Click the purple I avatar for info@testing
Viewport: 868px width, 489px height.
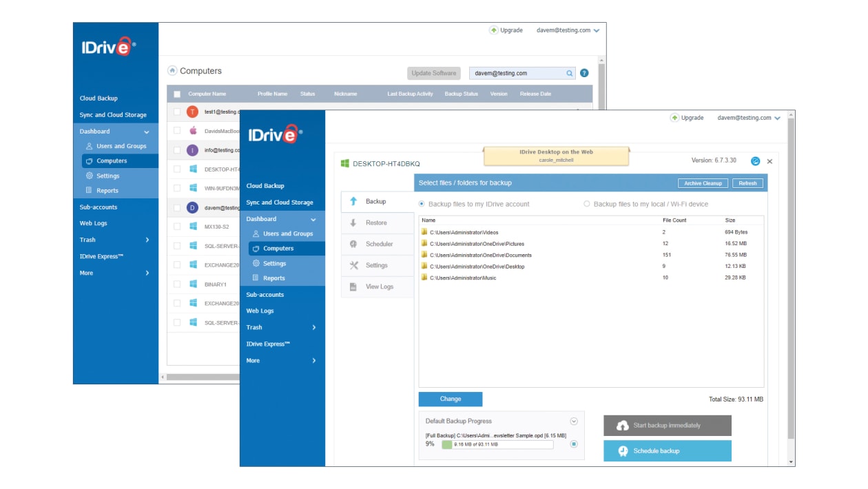[193, 149]
